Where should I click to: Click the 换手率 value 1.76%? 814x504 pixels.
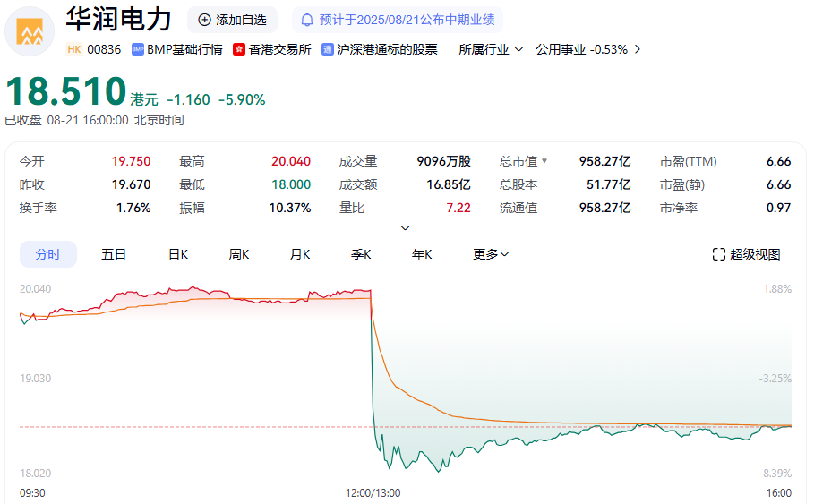click(134, 209)
